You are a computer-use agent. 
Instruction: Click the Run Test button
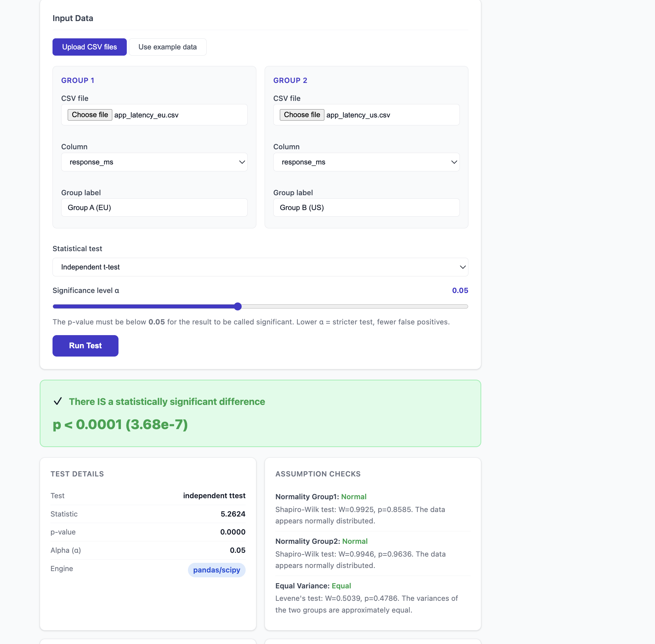[85, 346]
